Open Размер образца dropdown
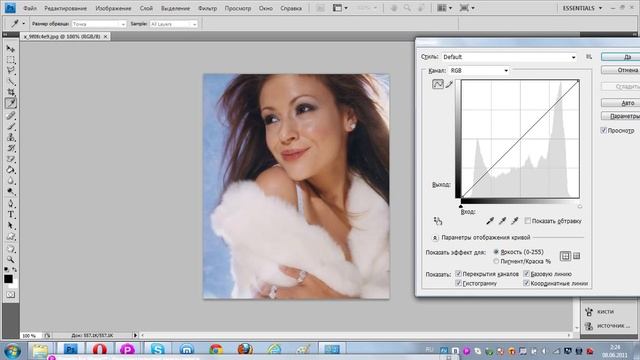Viewport: 640px width, 360px height. [99, 24]
